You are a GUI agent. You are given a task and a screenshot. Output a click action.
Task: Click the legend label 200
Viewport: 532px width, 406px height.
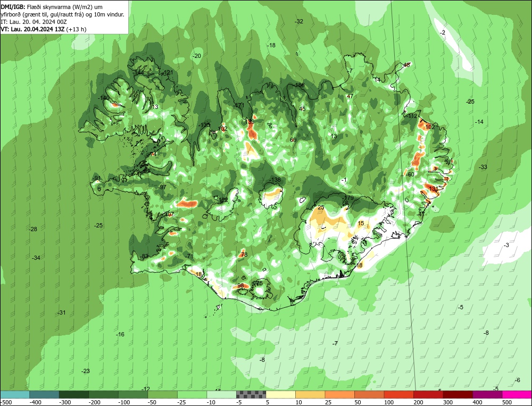tap(418, 402)
